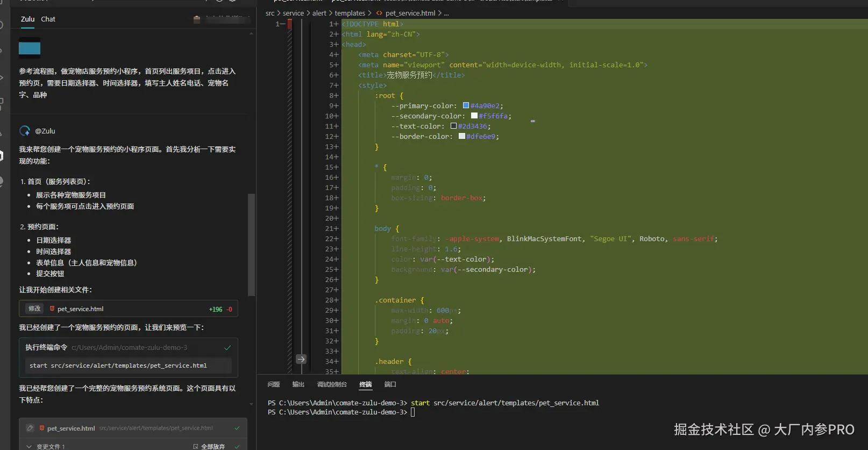Click the 修改 button on pet_service.html card
The height and width of the screenshot is (450, 868).
point(34,309)
